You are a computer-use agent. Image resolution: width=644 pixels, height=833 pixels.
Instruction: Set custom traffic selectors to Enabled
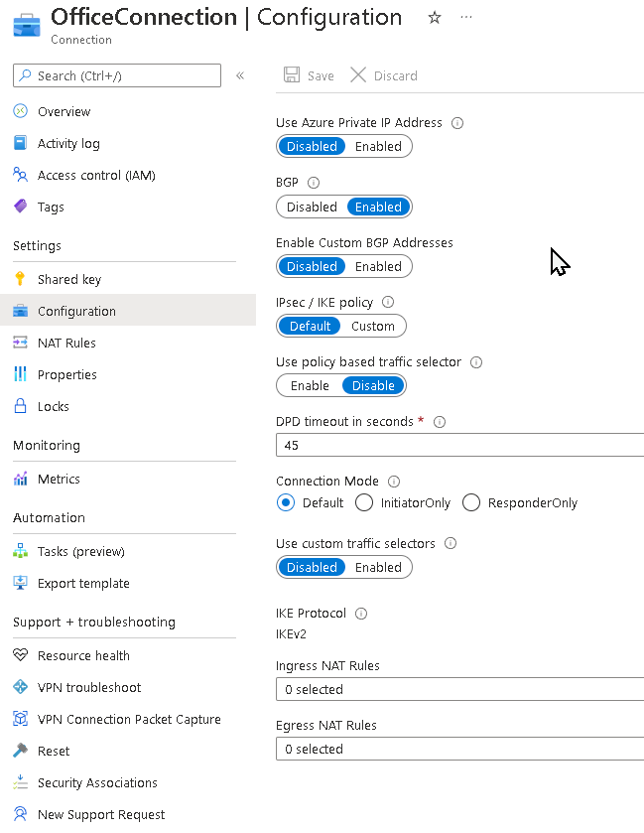coord(378,567)
